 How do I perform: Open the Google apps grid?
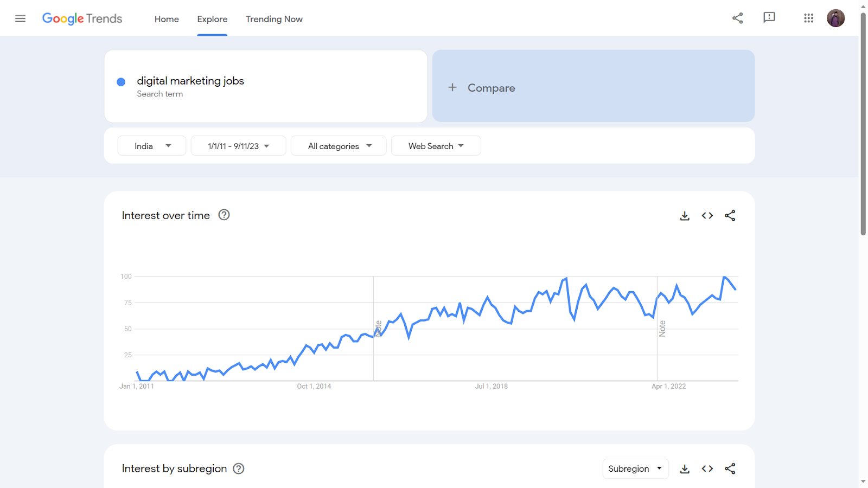(808, 18)
